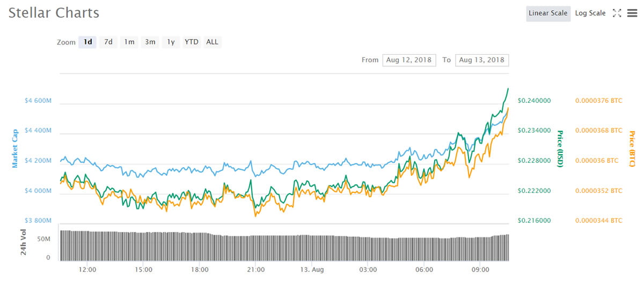Select the 7d zoom range
Viewport: 644px width, 284px height.
click(108, 42)
